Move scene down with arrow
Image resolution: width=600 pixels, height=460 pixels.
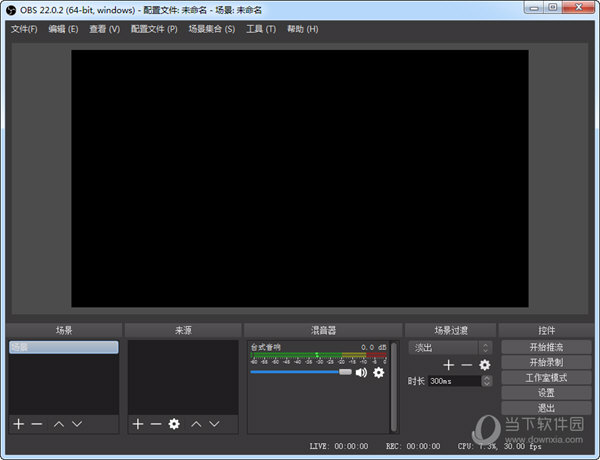(x=77, y=424)
